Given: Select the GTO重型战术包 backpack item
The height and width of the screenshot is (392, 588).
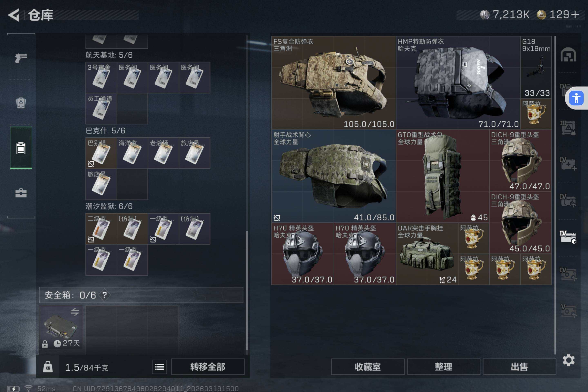Looking at the screenshot, I should point(442,176).
